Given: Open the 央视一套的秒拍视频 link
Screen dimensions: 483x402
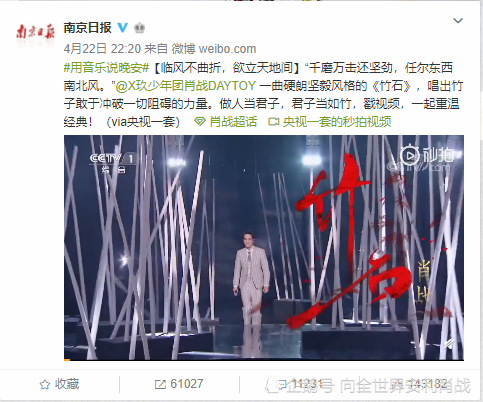Looking at the screenshot, I should pyautogui.click(x=337, y=122).
